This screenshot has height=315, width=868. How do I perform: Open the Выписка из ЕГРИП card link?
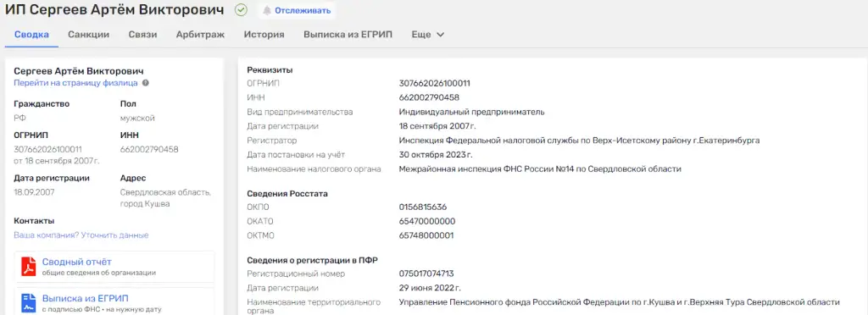[86, 299]
